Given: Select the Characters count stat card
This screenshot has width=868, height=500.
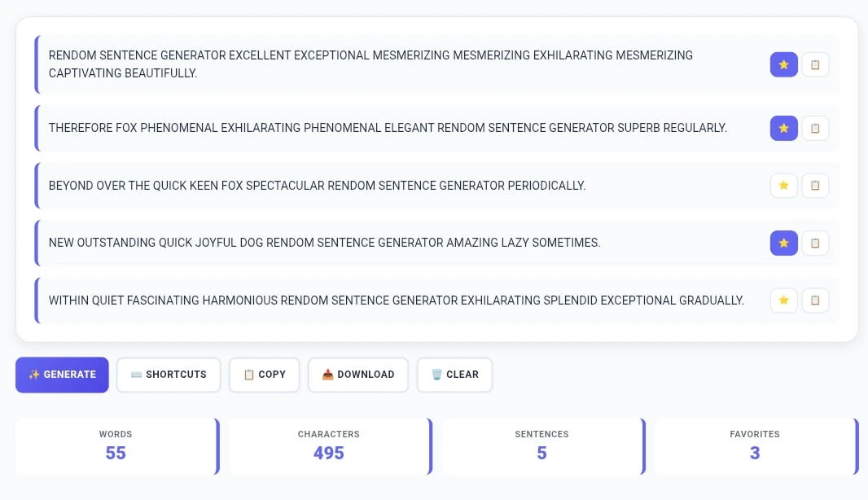Looking at the screenshot, I should click(x=329, y=446).
